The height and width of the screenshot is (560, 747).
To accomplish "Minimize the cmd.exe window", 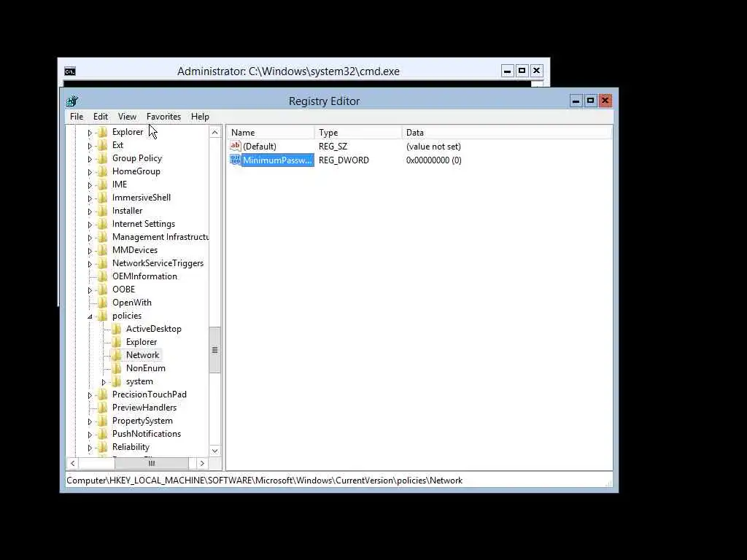I will tap(508, 71).
